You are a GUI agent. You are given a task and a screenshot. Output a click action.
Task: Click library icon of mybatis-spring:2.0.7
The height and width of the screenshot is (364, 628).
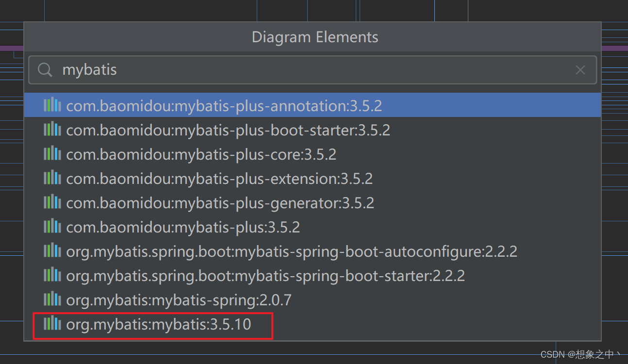52,299
